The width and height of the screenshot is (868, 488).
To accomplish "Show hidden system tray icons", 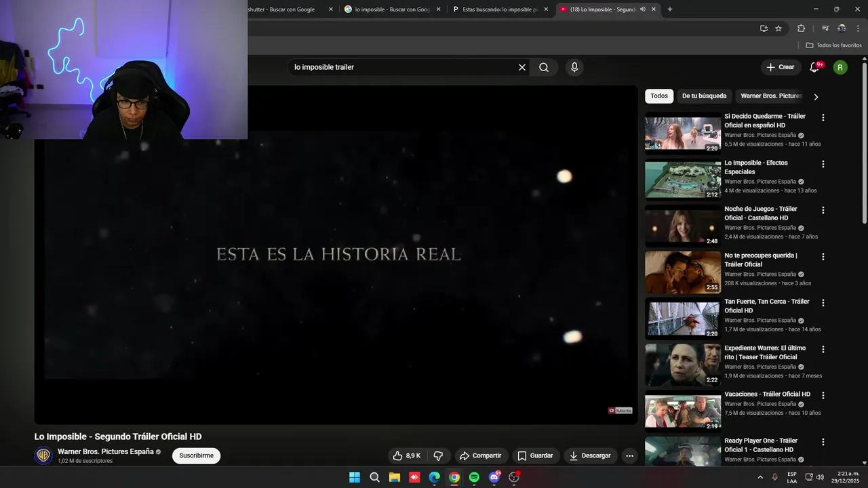I will coord(760,477).
